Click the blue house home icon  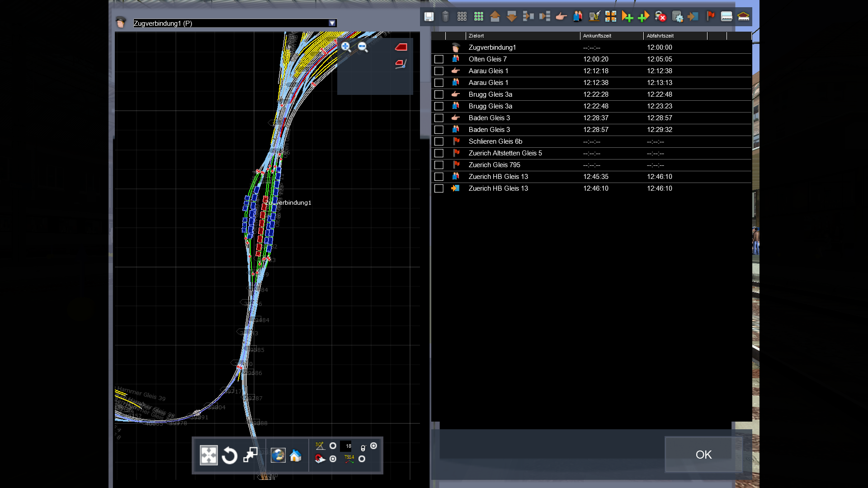click(296, 455)
